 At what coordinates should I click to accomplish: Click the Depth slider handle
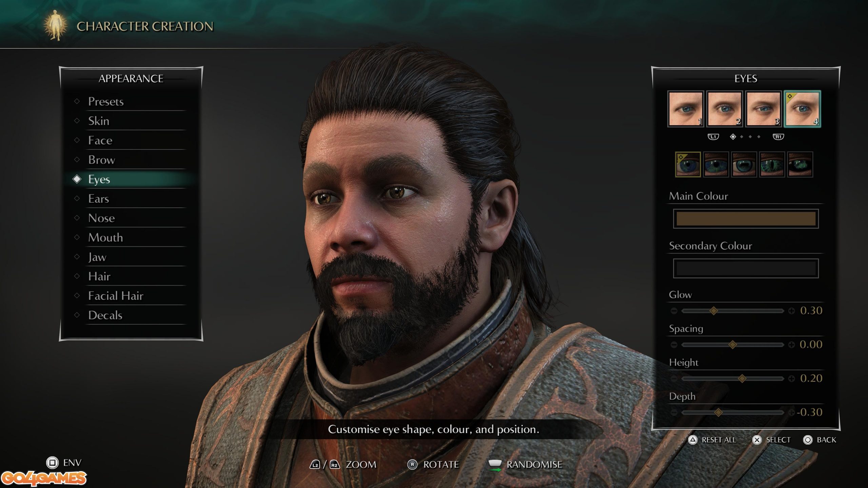(x=718, y=412)
